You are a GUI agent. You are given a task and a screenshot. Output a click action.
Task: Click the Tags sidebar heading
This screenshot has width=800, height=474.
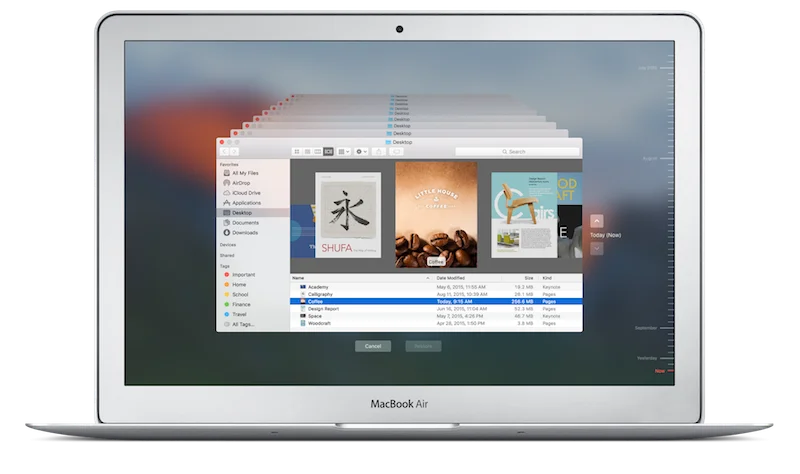point(224,266)
